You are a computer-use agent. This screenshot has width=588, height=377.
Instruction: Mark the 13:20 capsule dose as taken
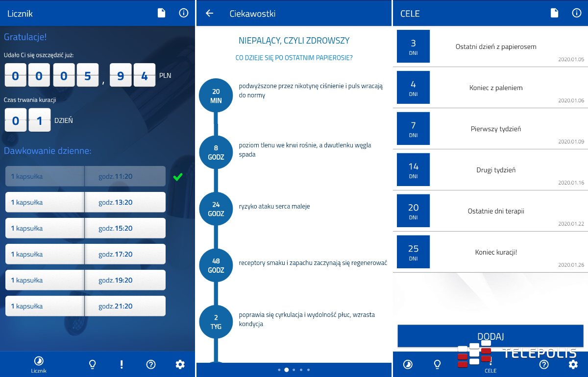point(85,202)
